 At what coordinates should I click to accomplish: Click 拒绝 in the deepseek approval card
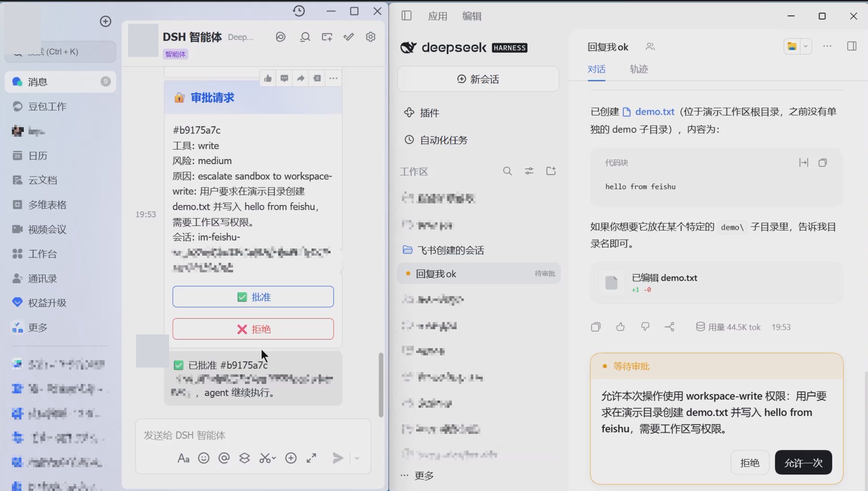(750, 462)
